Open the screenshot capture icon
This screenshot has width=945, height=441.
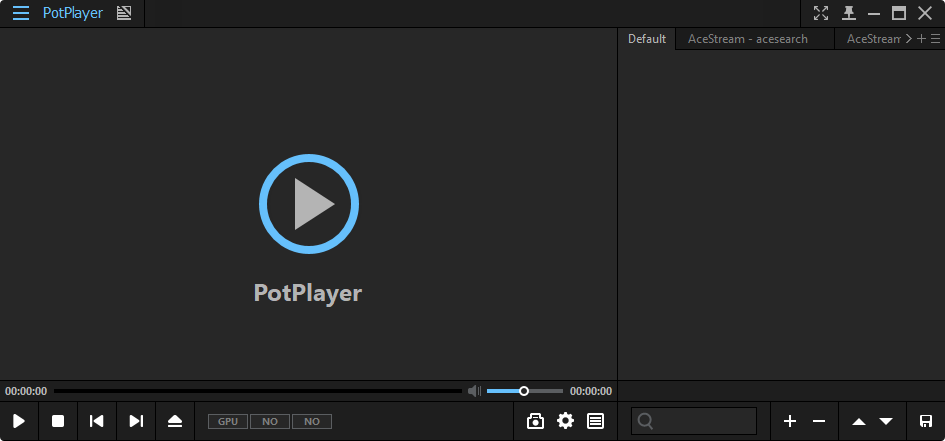pyautogui.click(x=535, y=421)
